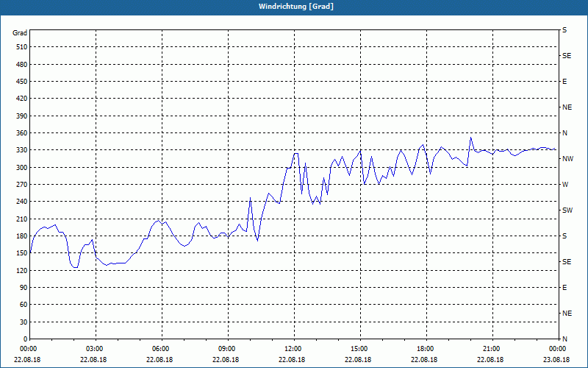
Task: Pick S compass label aligned with 180
Action: 564,236
